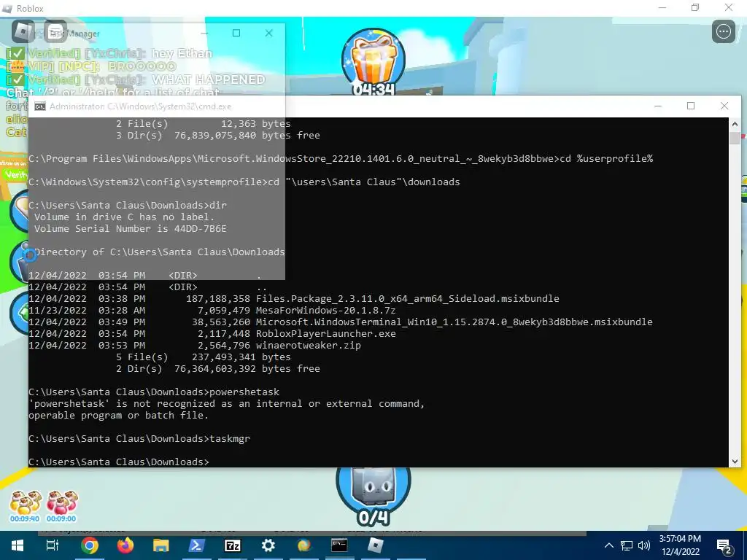The image size is (747, 560).
Task: Open 7-Zip from the taskbar
Action: [233, 545]
